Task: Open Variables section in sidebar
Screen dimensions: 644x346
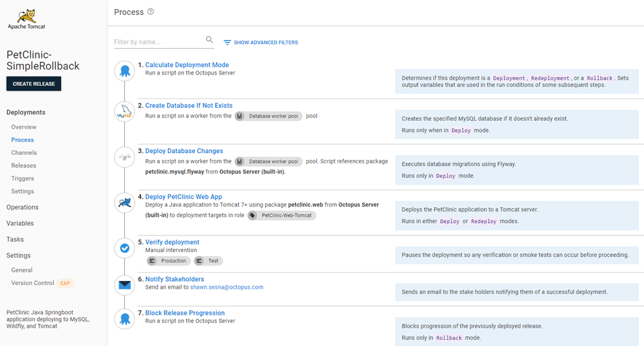Action: [20, 223]
